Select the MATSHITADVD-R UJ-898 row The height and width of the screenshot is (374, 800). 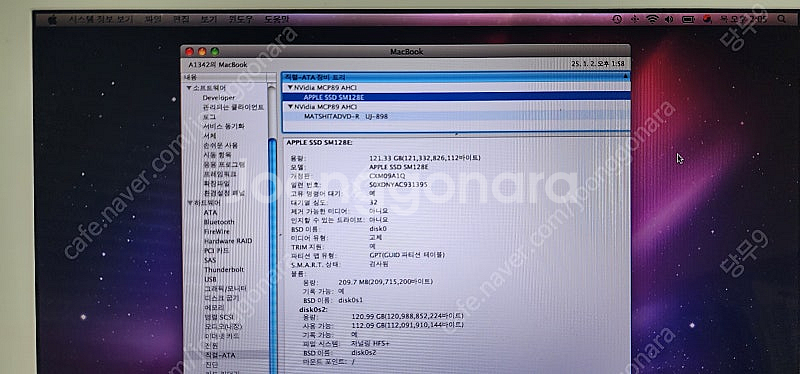point(456,116)
